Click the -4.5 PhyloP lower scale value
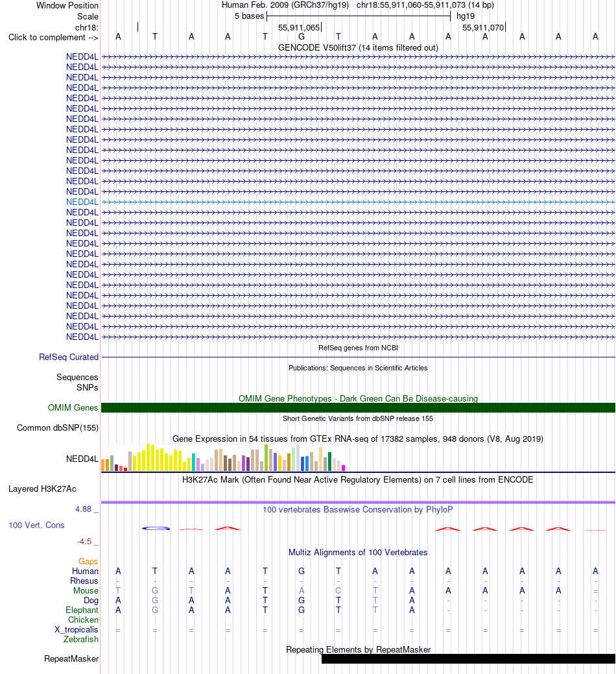 (x=84, y=542)
